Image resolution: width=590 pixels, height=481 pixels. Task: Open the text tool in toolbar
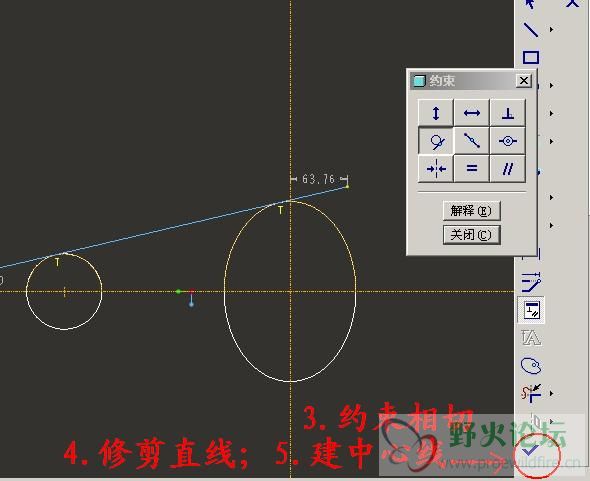click(x=531, y=338)
